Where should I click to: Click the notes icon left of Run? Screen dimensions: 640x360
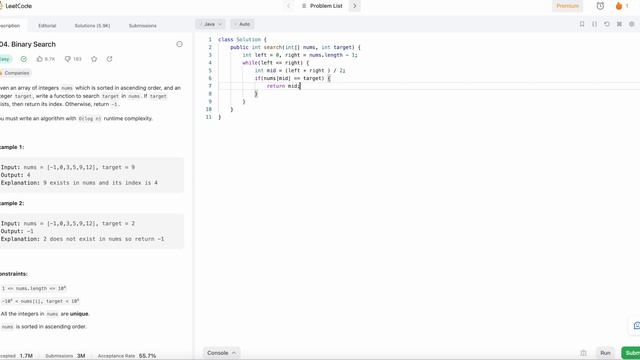583,353
